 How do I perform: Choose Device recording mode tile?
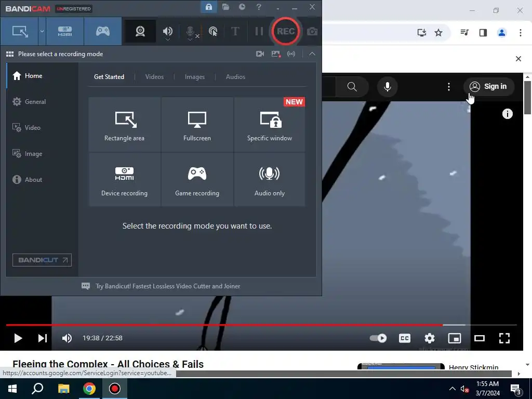click(x=125, y=179)
